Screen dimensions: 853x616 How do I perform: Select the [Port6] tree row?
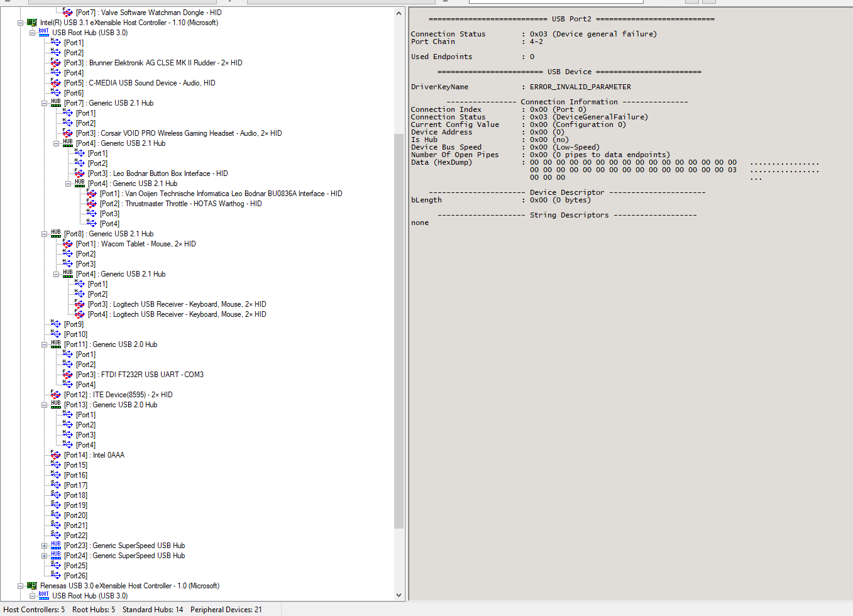[74, 93]
